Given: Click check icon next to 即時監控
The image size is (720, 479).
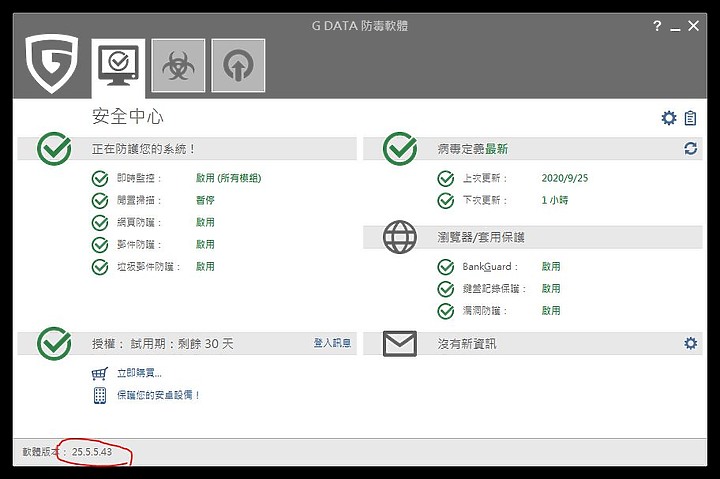Looking at the screenshot, I should coord(100,178).
